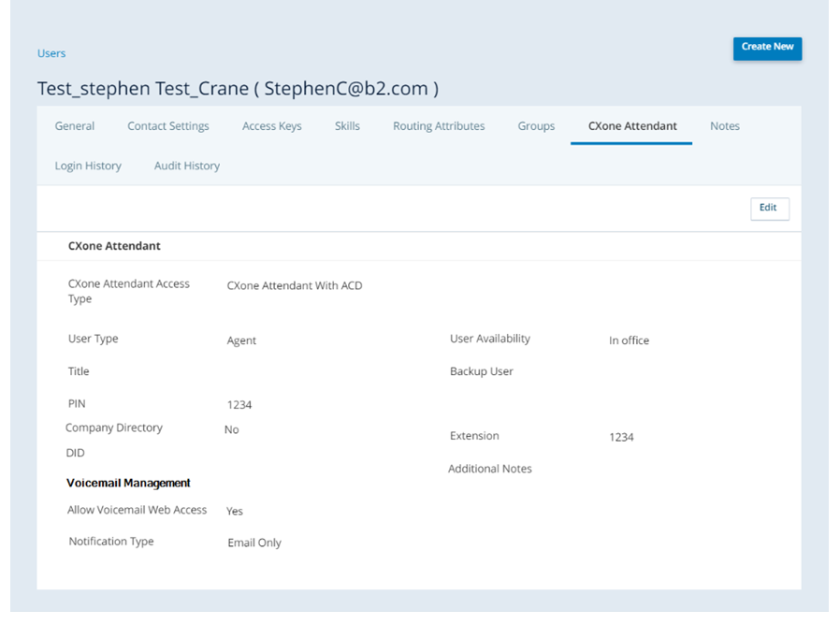Select the CXone Attendant tab
This screenshot has height=623, width=840.
click(632, 126)
